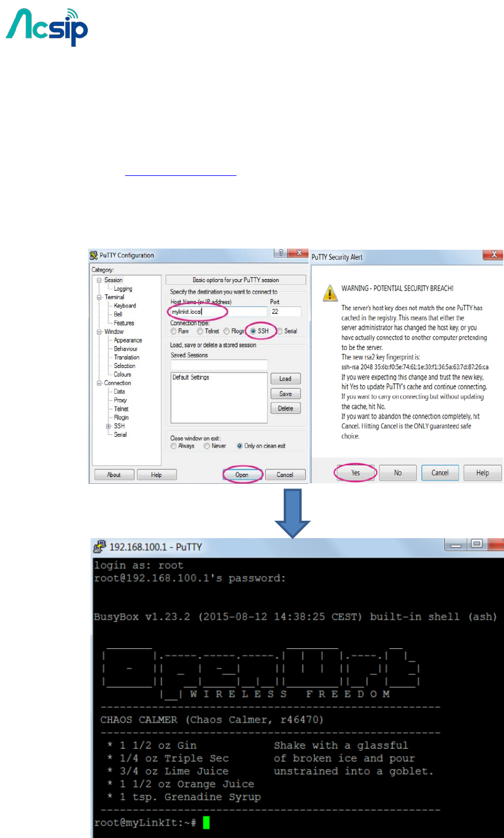504x838 pixels.
Task: Select Data under Connection
Action: pos(119,392)
